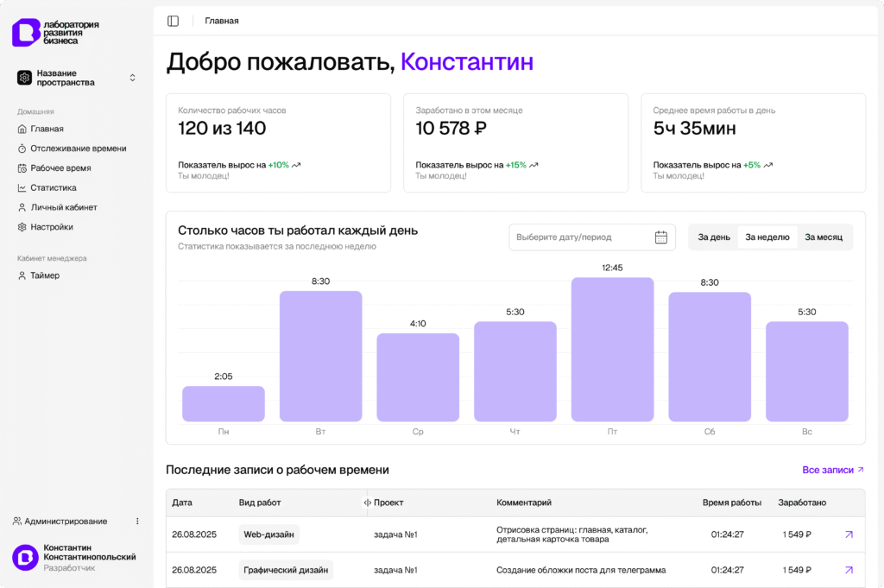Switch chart to За неделю
The image size is (884, 588).
click(x=767, y=237)
